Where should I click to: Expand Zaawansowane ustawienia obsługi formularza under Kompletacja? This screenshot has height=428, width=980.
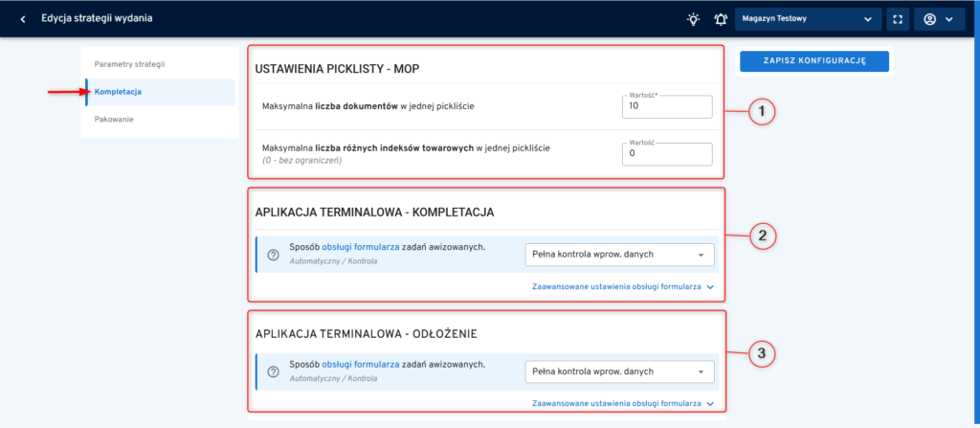pyautogui.click(x=623, y=286)
